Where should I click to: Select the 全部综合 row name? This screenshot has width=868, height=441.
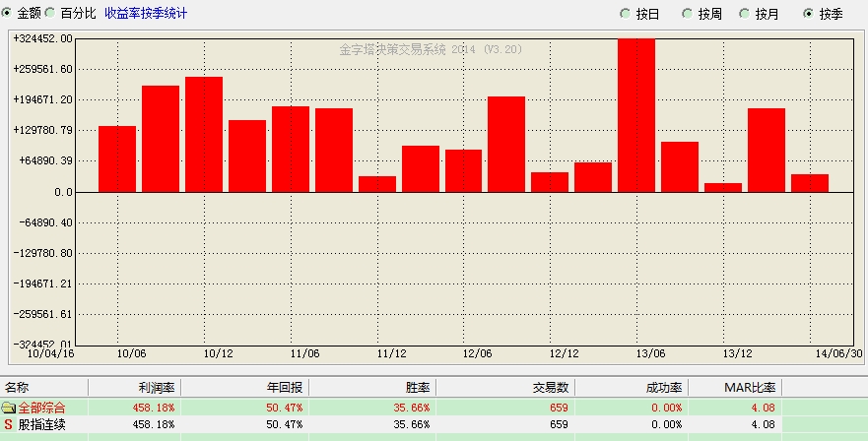click(x=42, y=409)
